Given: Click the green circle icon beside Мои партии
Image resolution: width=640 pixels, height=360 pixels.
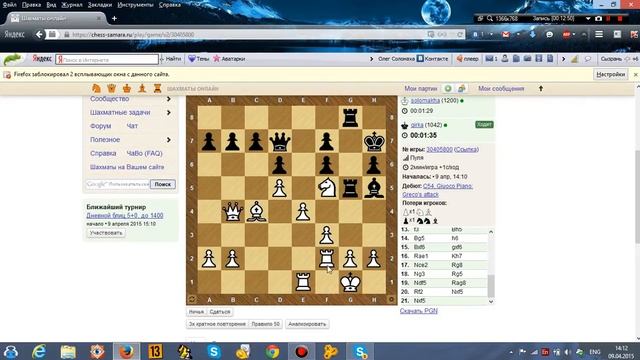Looking at the screenshot, I should click(x=448, y=89).
